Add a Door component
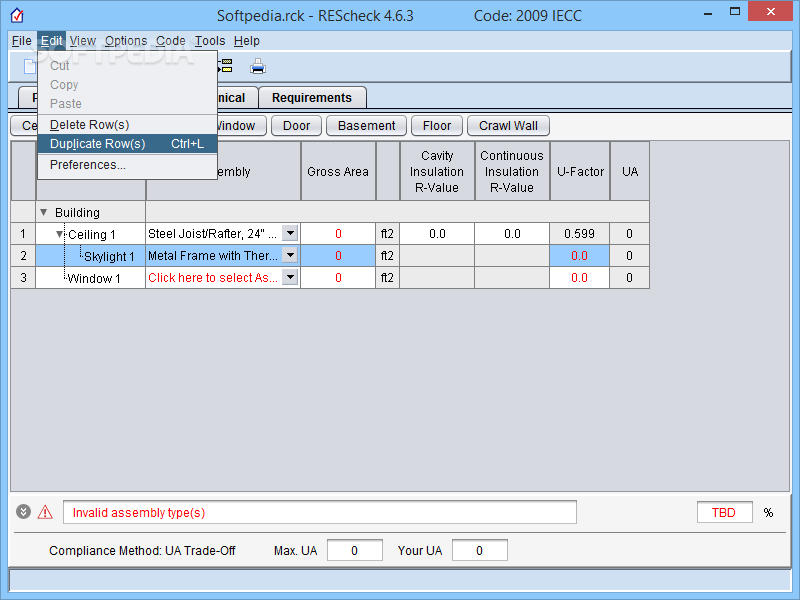 (296, 126)
